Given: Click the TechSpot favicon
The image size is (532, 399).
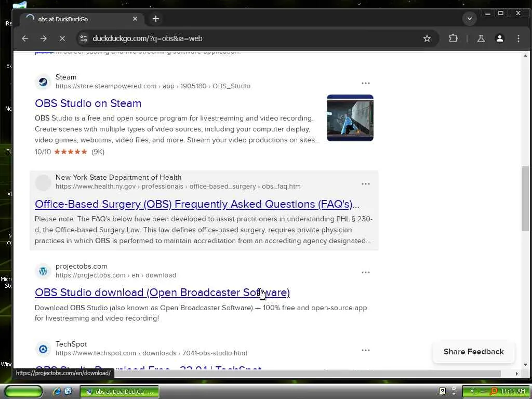Looking at the screenshot, I should pos(43,349).
